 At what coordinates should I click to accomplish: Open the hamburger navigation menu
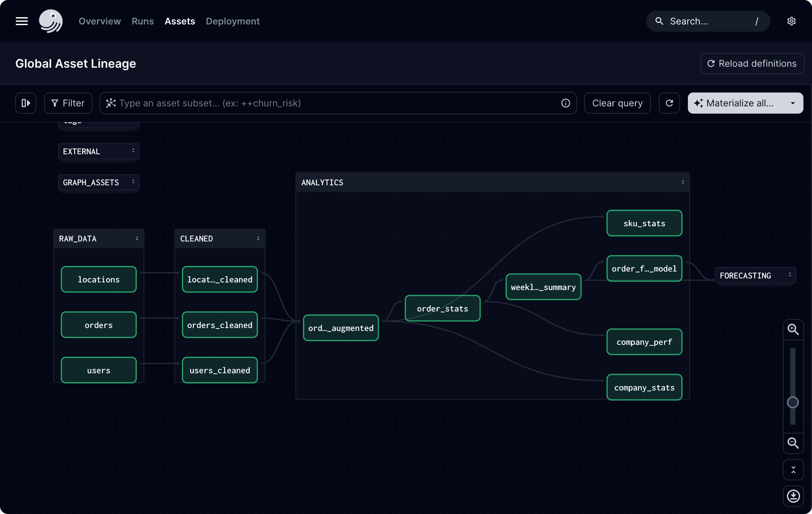tap(21, 21)
